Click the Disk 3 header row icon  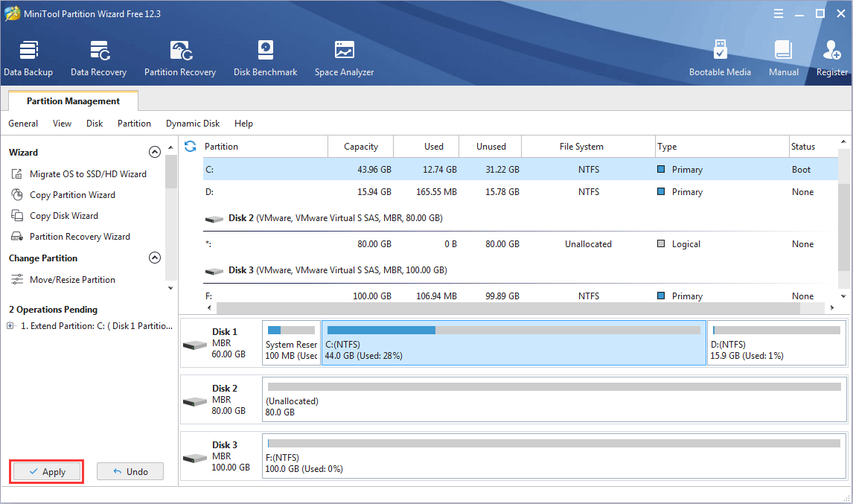214,271
